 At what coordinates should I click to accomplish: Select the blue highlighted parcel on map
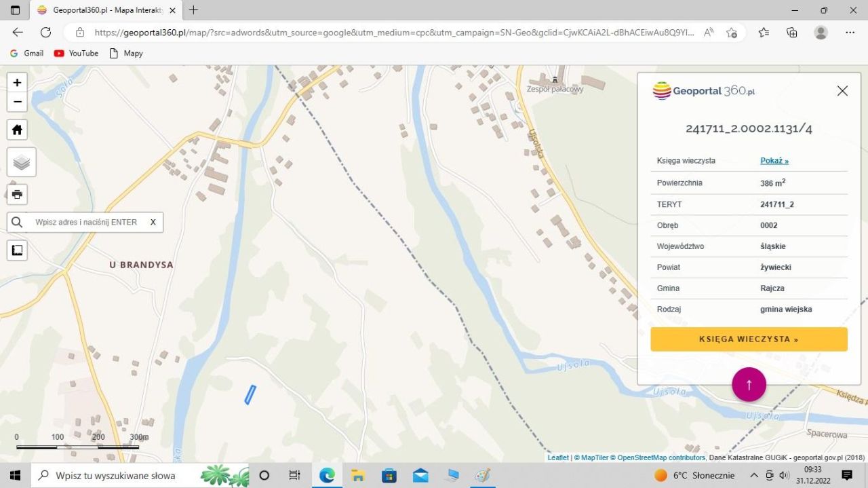tap(250, 395)
